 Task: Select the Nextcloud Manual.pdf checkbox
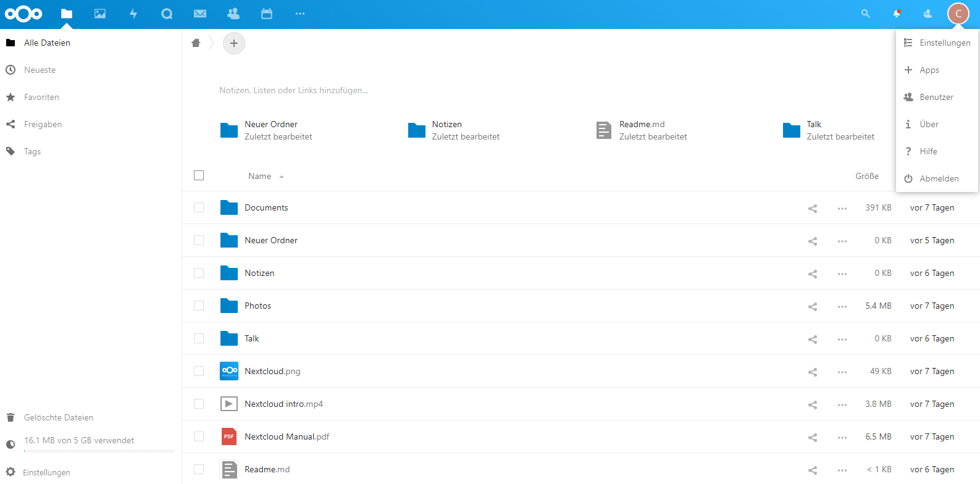coord(199,436)
